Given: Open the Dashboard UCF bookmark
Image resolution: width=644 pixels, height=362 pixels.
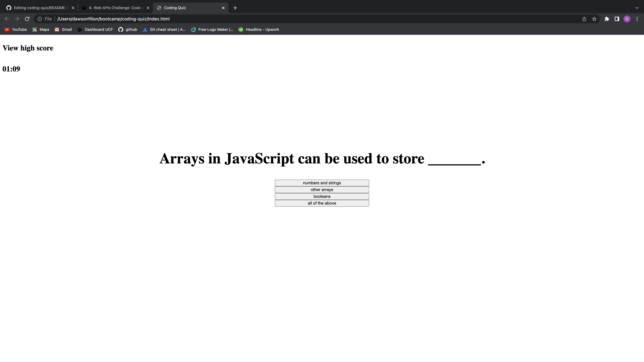Looking at the screenshot, I should (x=95, y=30).
